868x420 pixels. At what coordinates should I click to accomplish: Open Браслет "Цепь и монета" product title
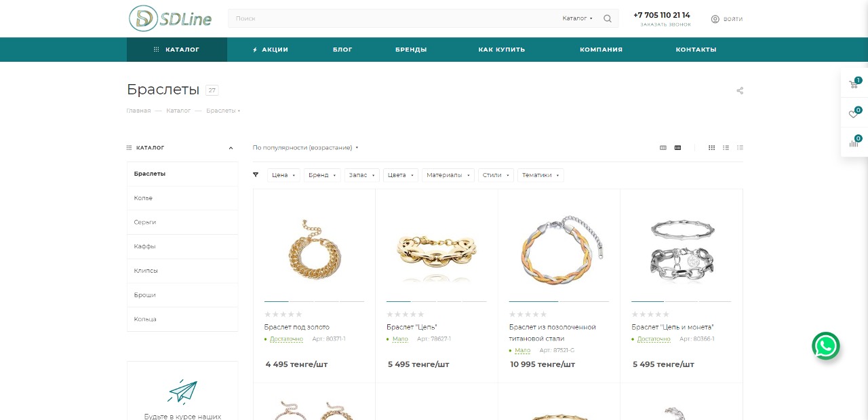click(673, 327)
